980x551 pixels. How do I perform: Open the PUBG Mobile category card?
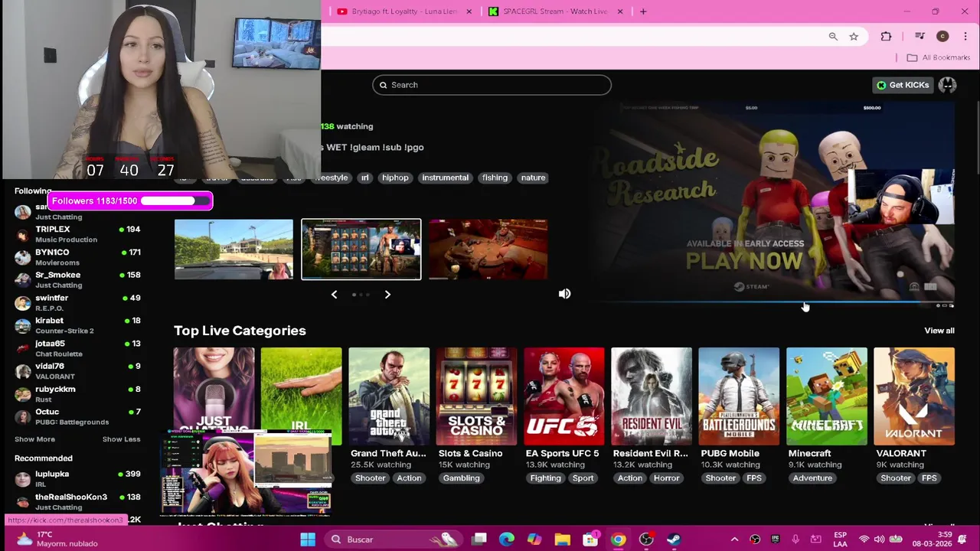[739, 396]
